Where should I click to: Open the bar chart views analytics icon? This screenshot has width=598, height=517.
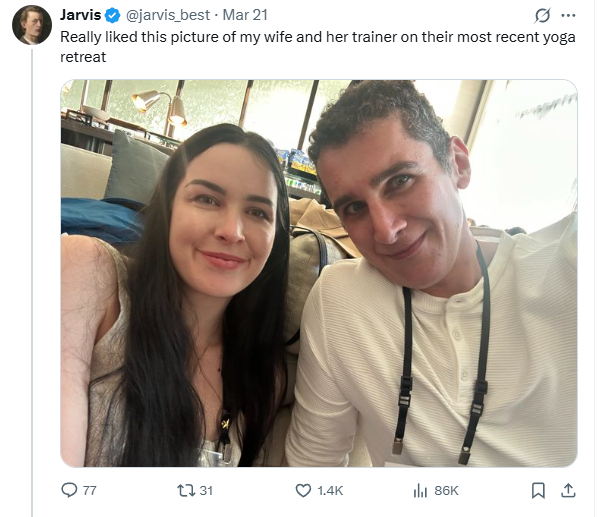tap(420, 490)
